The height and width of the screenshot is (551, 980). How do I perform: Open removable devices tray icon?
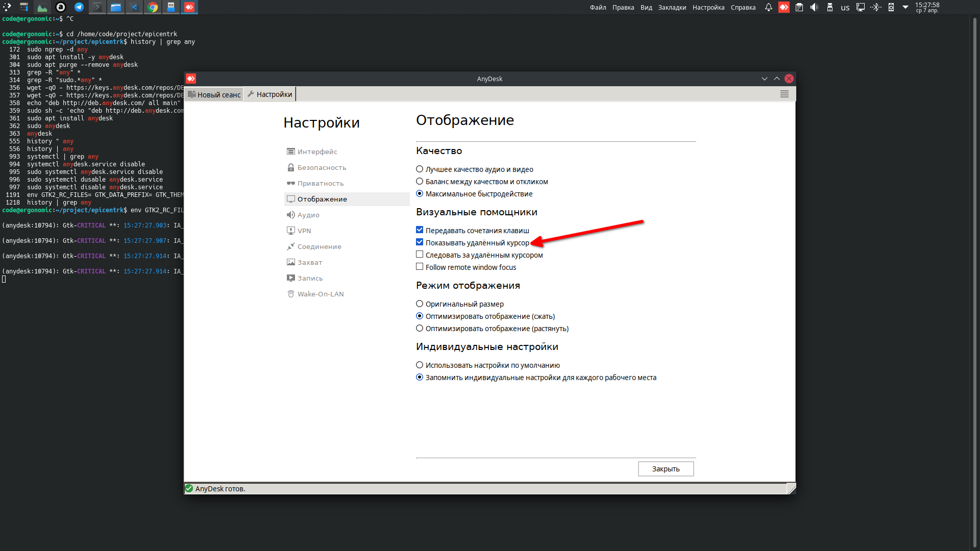click(x=830, y=7)
